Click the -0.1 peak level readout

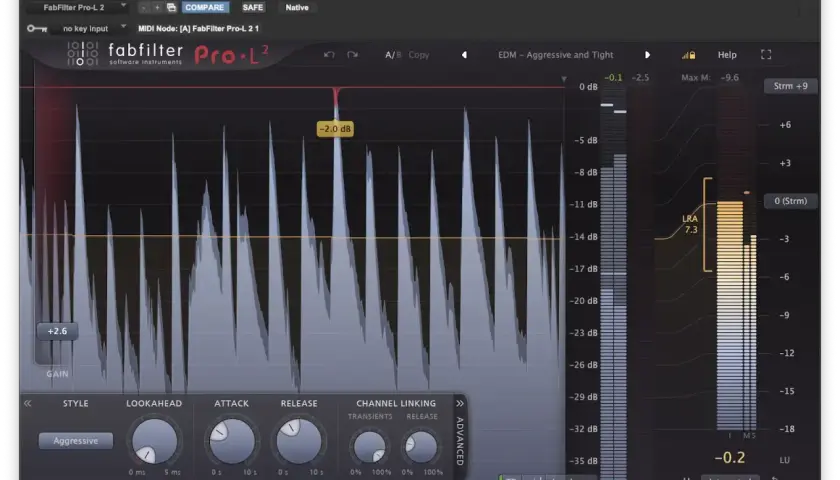click(x=613, y=78)
